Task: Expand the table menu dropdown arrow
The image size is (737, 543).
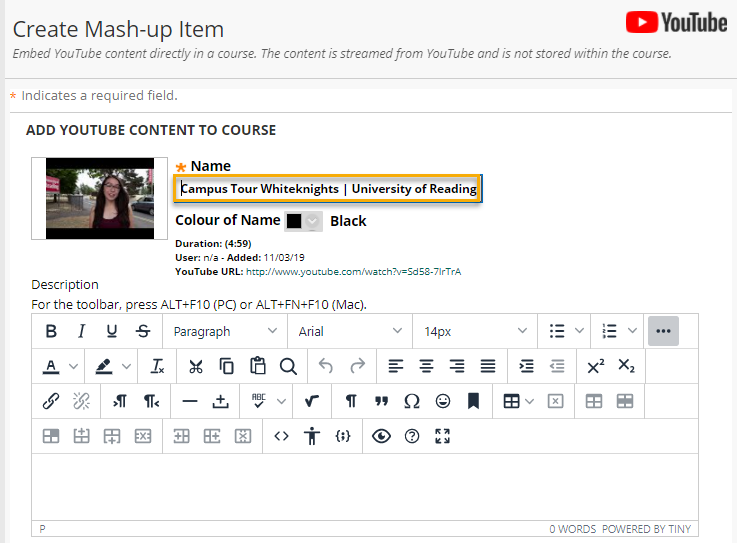Action: [529, 401]
